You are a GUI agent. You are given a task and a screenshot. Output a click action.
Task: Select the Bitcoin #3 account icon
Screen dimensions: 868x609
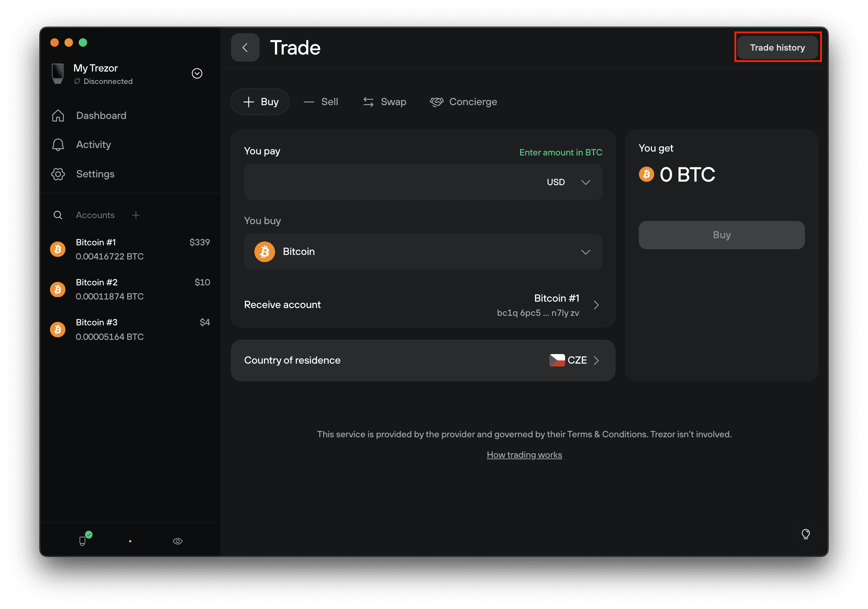[58, 330]
